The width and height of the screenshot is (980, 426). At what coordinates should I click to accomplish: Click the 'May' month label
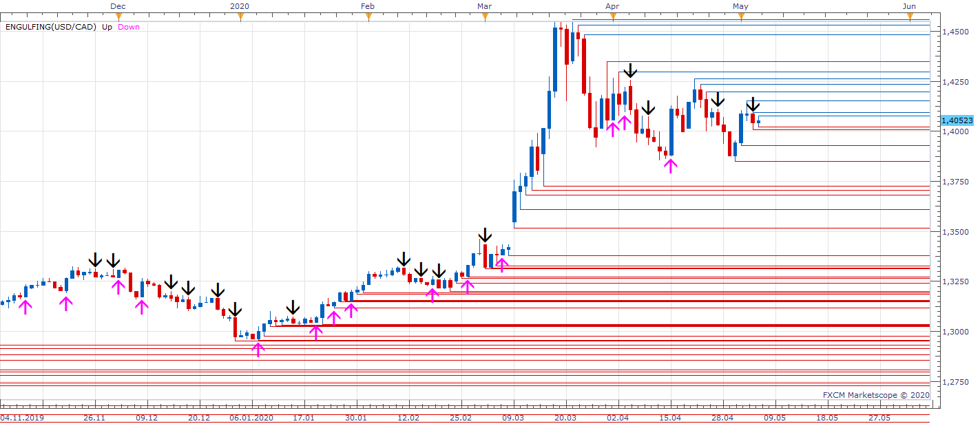coord(740,6)
